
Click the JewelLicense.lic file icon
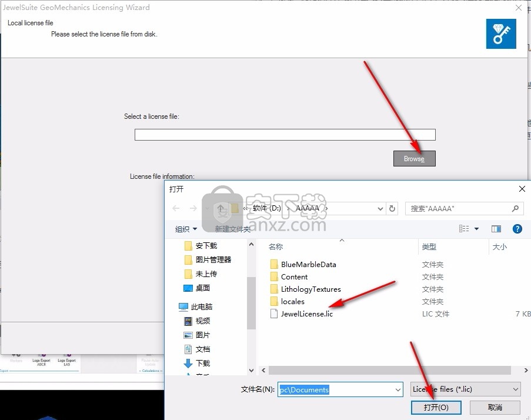(x=274, y=314)
